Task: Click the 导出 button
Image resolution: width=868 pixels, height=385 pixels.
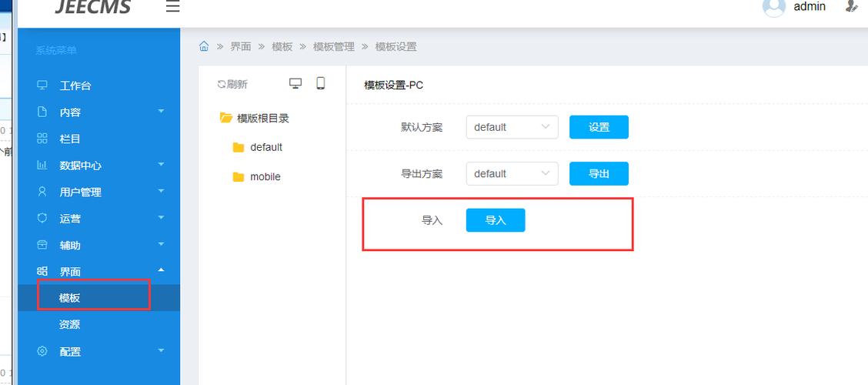Action: tap(599, 173)
